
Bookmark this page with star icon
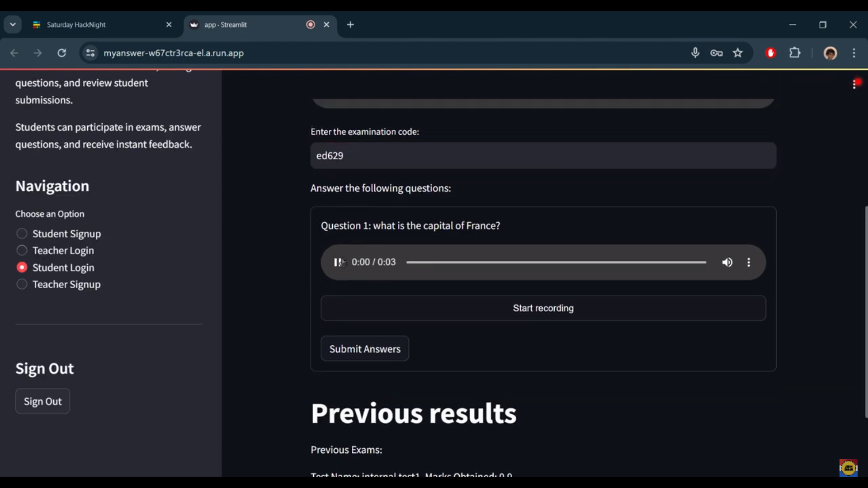click(x=738, y=53)
